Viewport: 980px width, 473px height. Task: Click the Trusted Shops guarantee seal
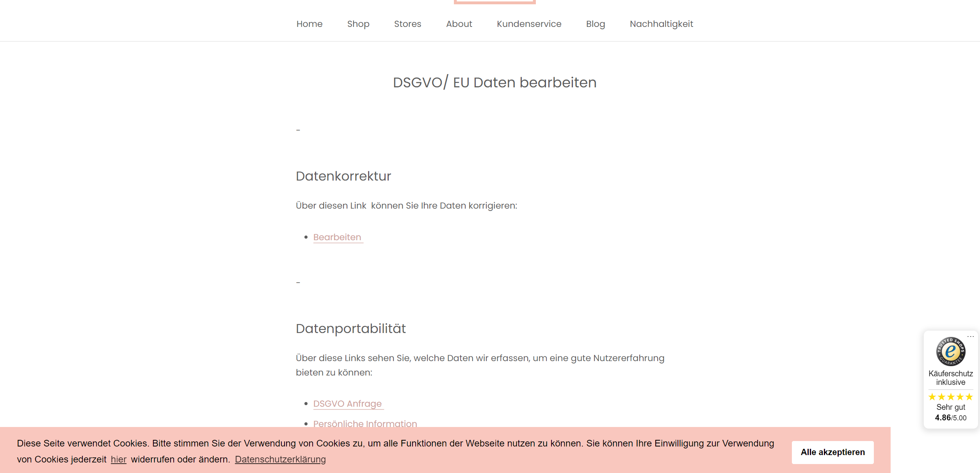pos(950,351)
